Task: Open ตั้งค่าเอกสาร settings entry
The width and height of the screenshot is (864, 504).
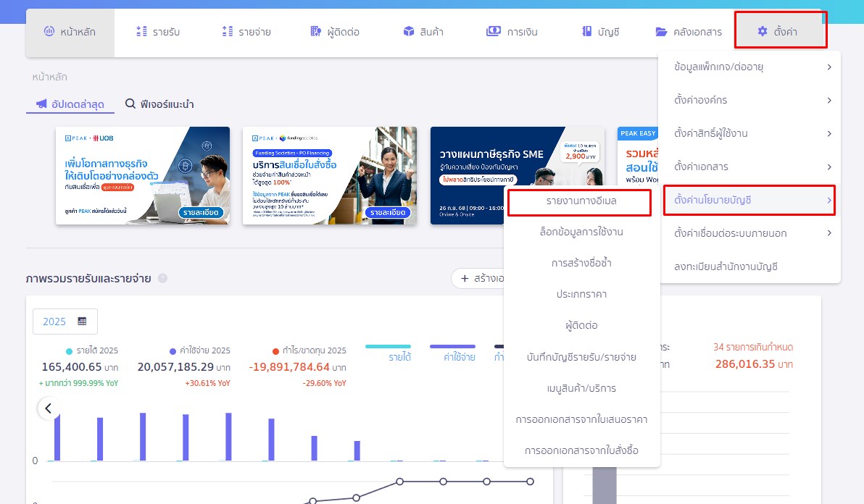Action: [x=750, y=167]
